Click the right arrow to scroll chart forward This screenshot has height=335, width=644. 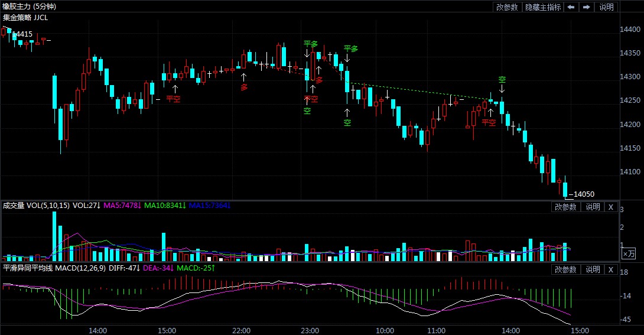[x=586, y=7]
